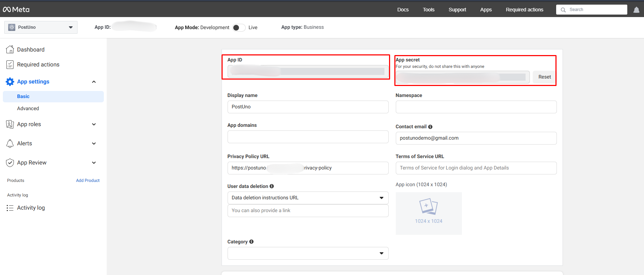The width and height of the screenshot is (644, 275).
Task: Click the Meta logo
Action: (x=16, y=10)
